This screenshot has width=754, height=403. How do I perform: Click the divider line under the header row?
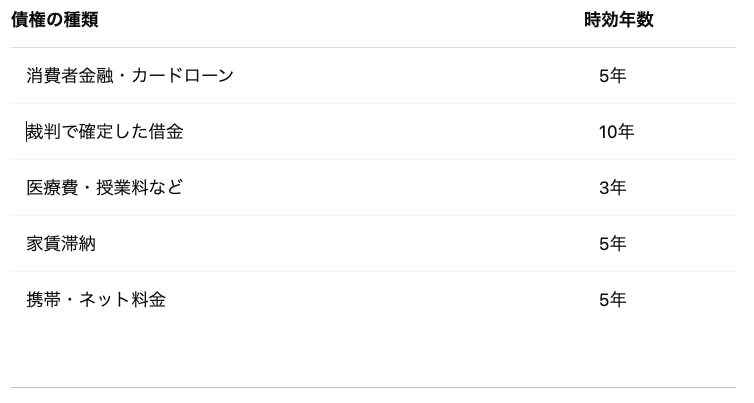point(372,47)
